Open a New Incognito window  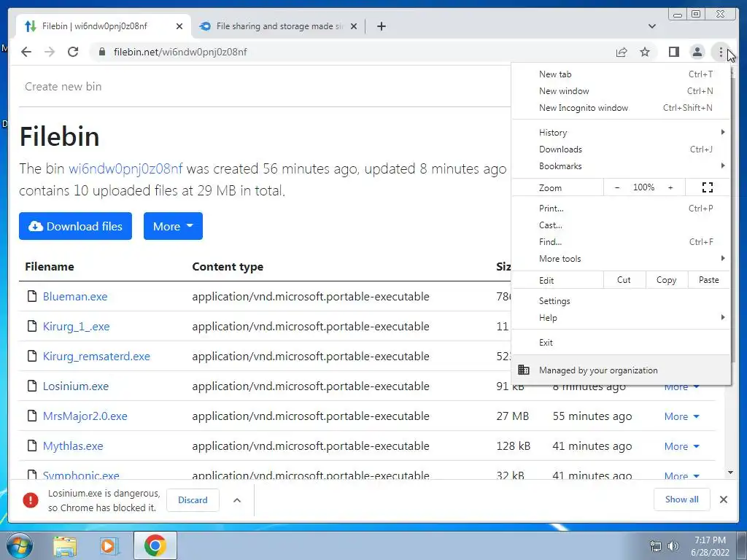[621, 108]
